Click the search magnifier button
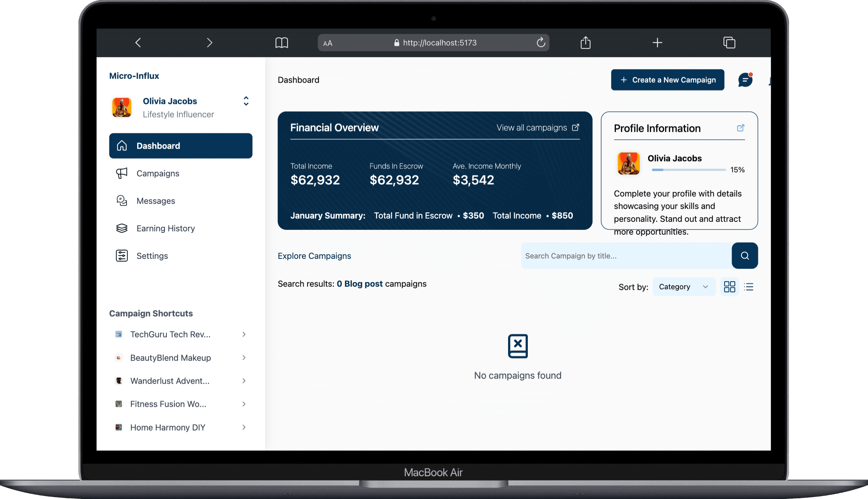868x499 pixels. 744,256
